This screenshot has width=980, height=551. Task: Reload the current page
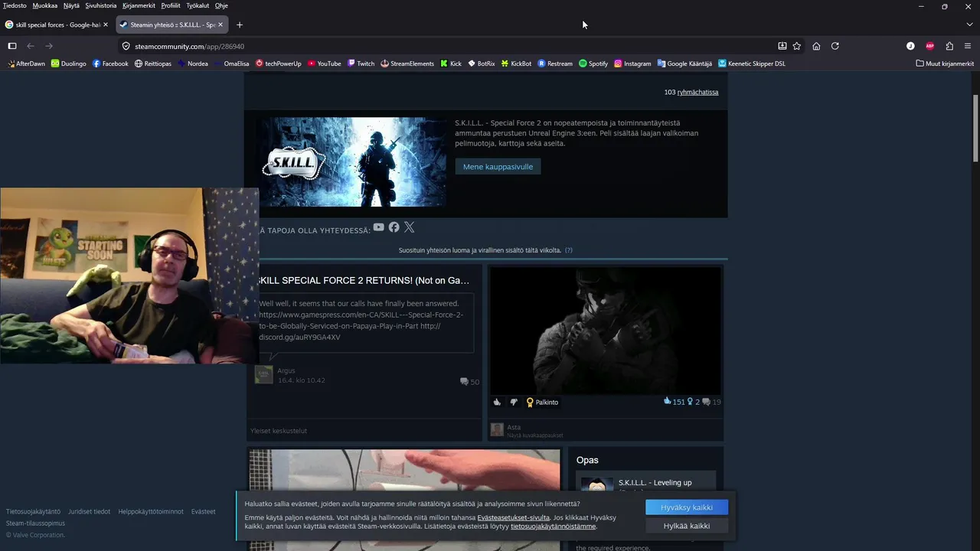[x=835, y=46]
